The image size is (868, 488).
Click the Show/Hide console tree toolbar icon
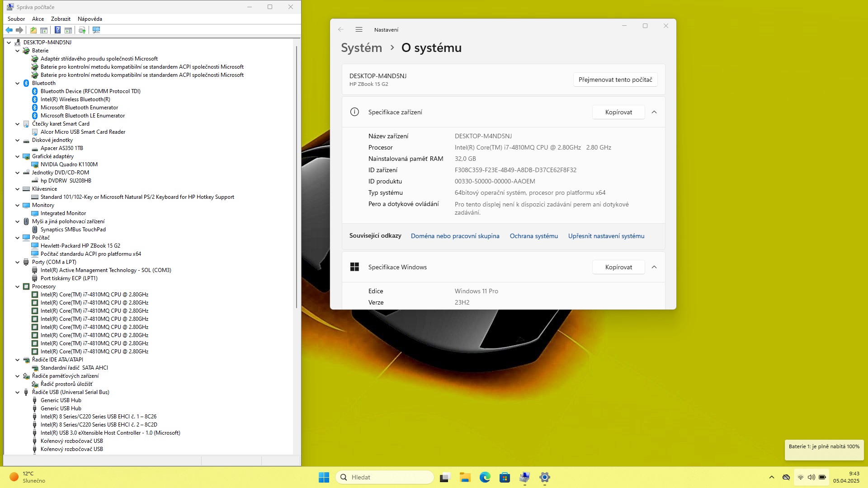click(44, 30)
